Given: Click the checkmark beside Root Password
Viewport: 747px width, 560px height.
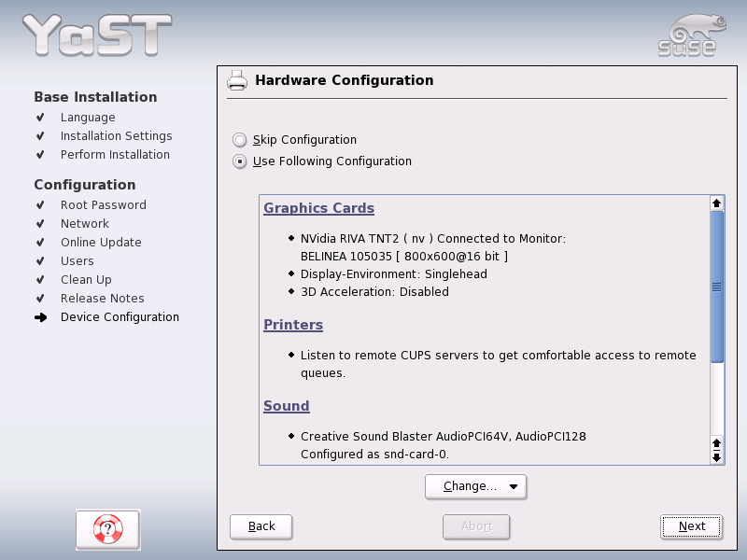Looking at the screenshot, I should pyautogui.click(x=40, y=204).
